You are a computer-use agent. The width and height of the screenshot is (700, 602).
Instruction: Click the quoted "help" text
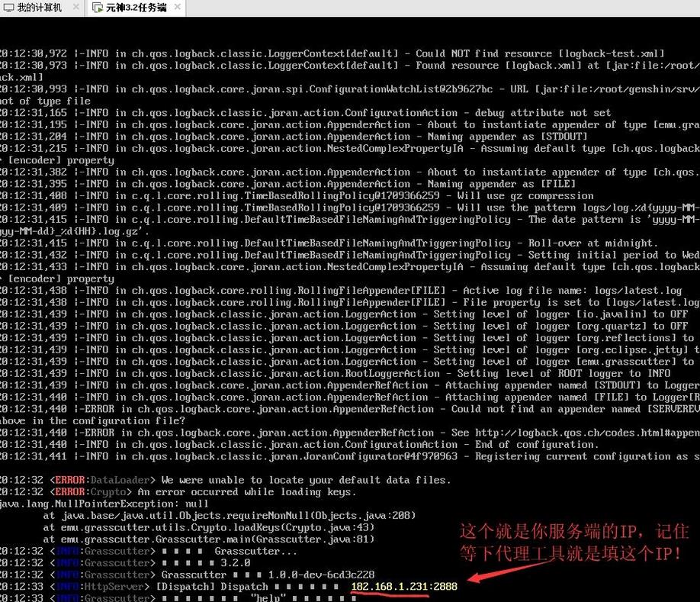coord(268,597)
